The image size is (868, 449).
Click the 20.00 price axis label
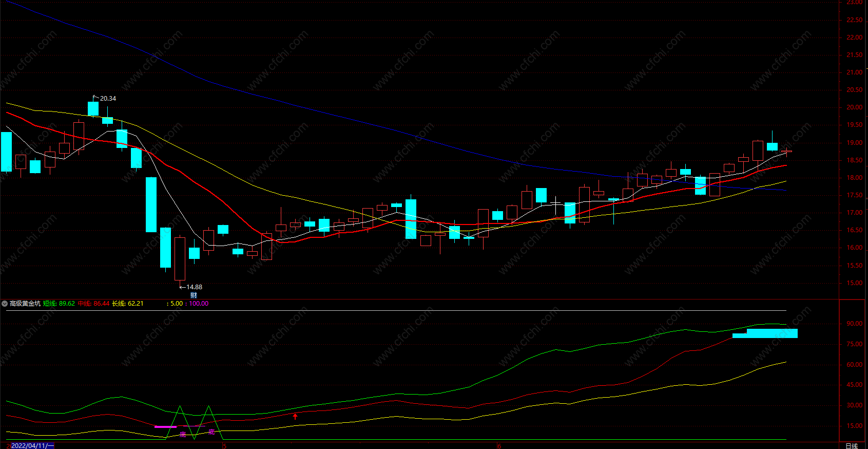click(x=854, y=107)
